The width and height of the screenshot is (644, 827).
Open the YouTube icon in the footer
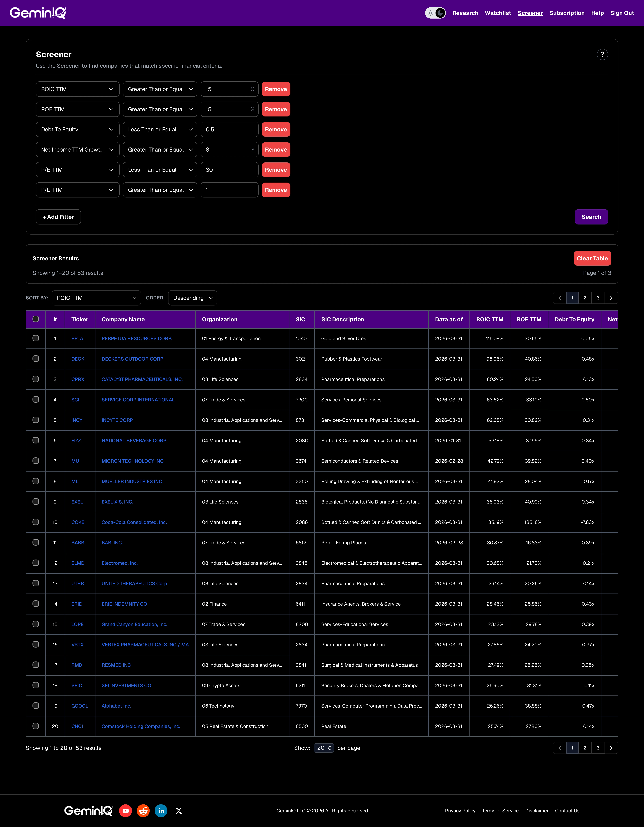(126, 811)
